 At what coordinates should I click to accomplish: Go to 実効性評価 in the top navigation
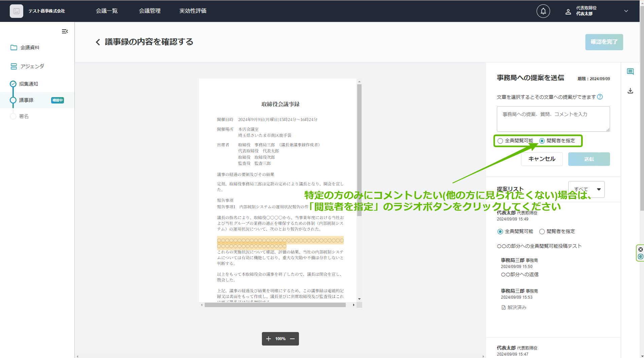coord(193,11)
